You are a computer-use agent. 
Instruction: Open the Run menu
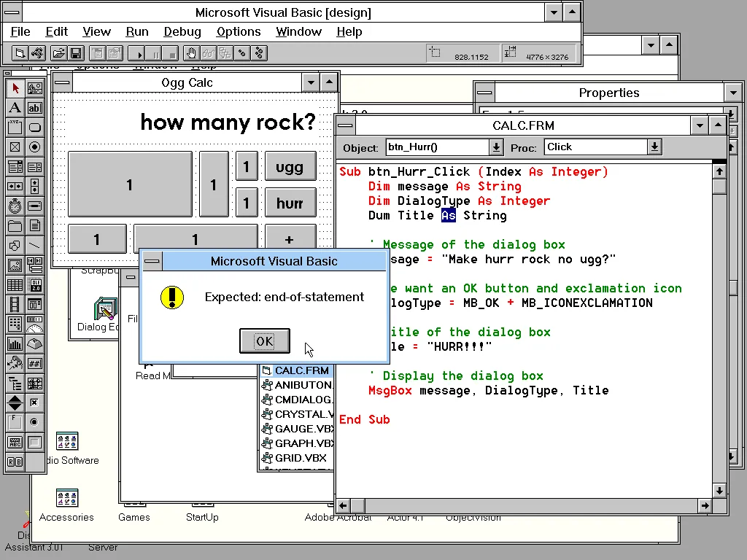[137, 31]
